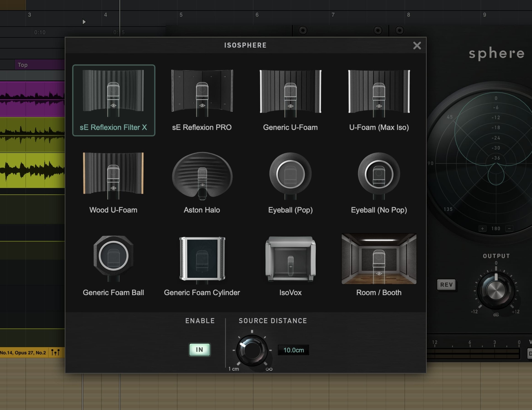The width and height of the screenshot is (532, 410).
Task: Select the Generic U-Foam filter
Action: tap(290, 100)
